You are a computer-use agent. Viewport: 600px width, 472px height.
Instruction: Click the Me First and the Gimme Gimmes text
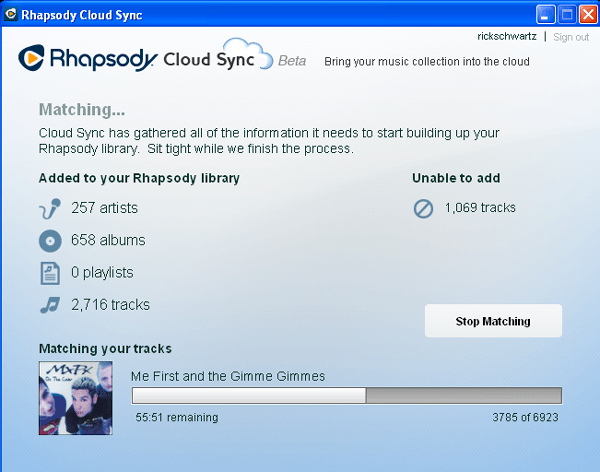click(228, 376)
